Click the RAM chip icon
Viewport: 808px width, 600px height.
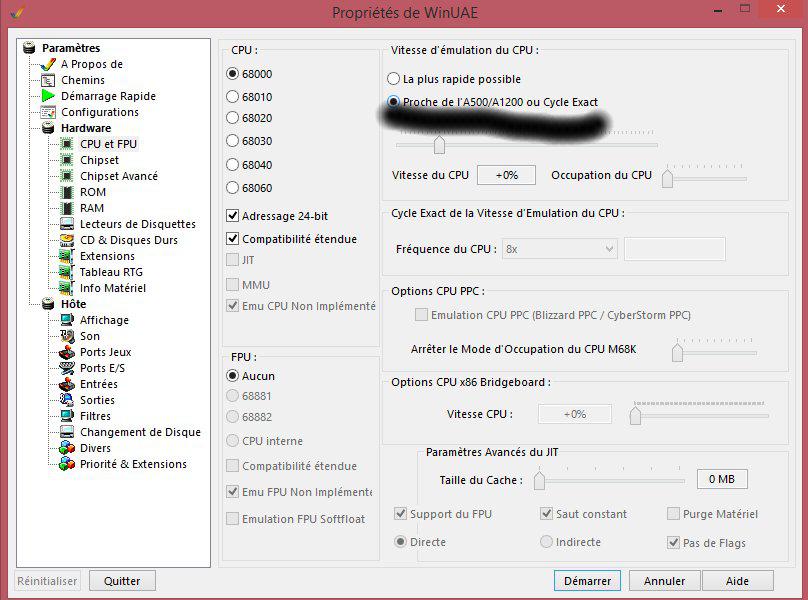point(67,208)
